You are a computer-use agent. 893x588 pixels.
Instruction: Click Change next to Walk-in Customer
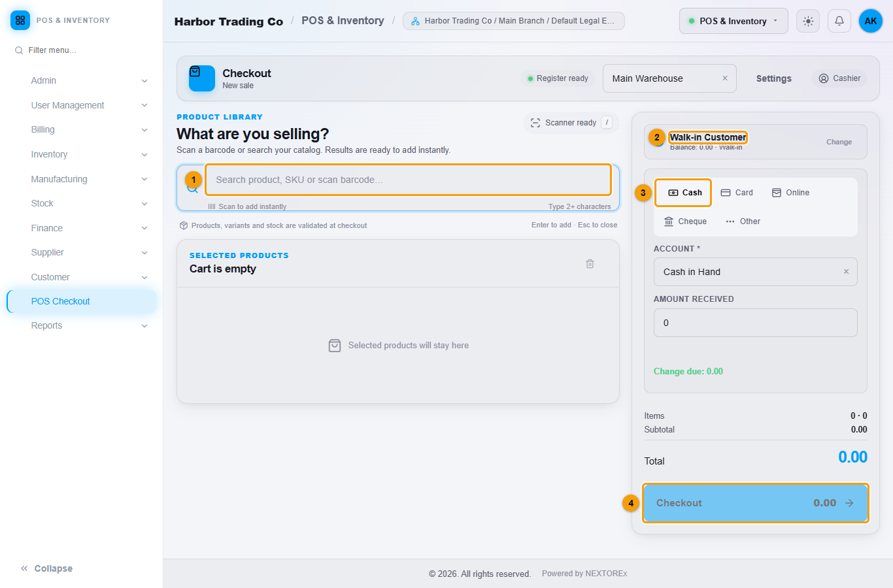click(x=839, y=142)
